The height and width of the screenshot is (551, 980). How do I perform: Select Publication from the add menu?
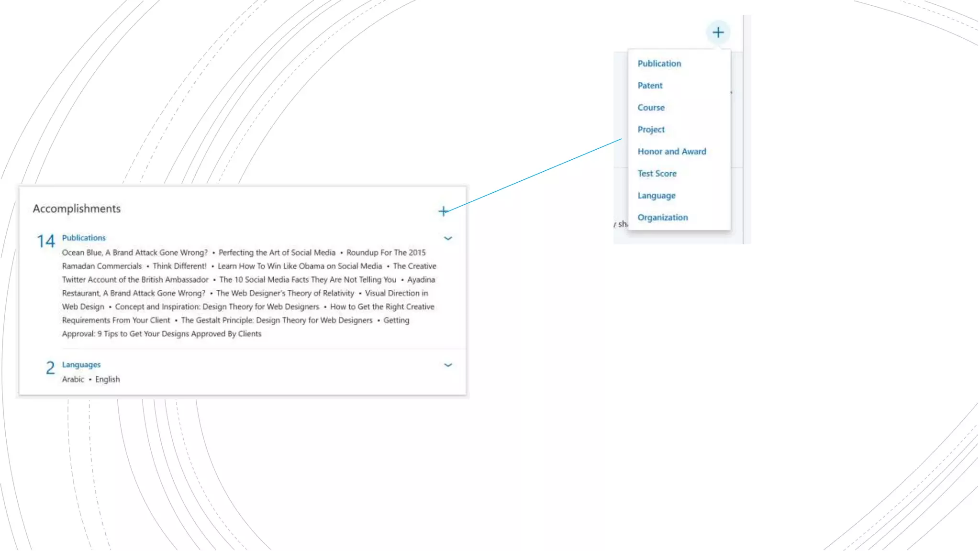[x=659, y=64]
